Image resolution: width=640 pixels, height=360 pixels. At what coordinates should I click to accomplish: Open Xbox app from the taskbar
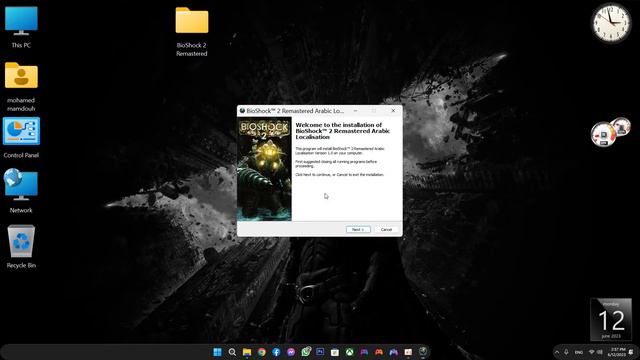click(x=349, y=352)
